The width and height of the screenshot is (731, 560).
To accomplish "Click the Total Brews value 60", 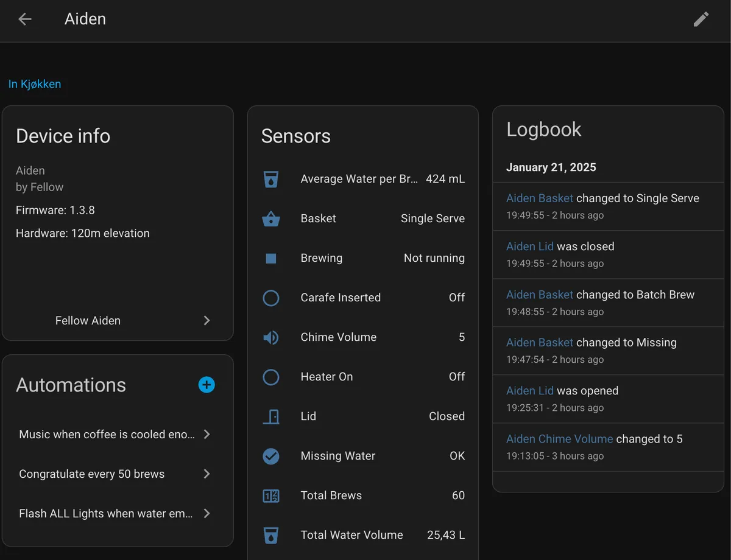I will (x=458, y=495).
